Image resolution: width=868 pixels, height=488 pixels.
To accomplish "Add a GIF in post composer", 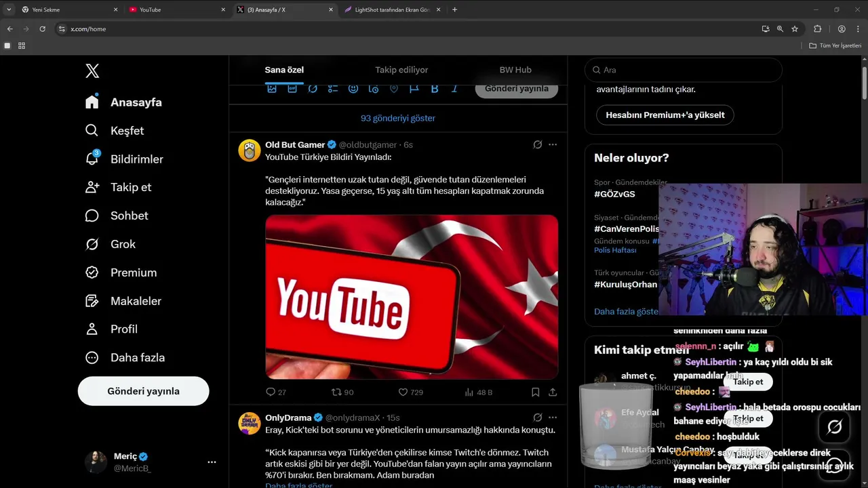I will [292, 89].
